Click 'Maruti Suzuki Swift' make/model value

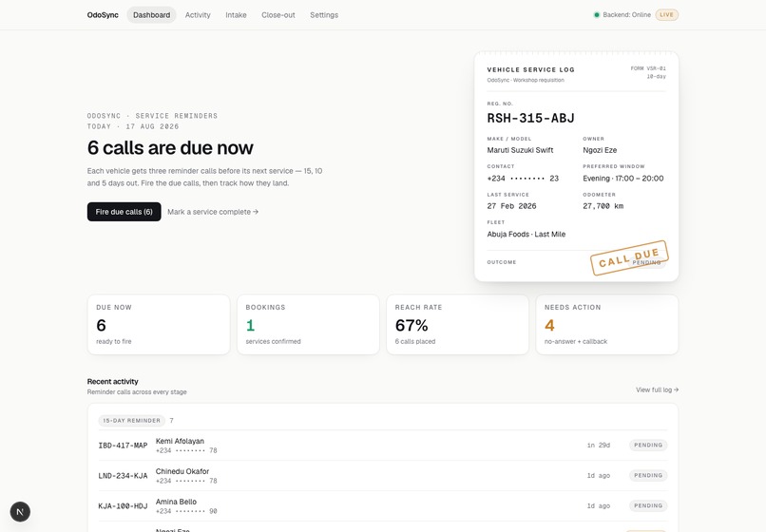[520, 150]
